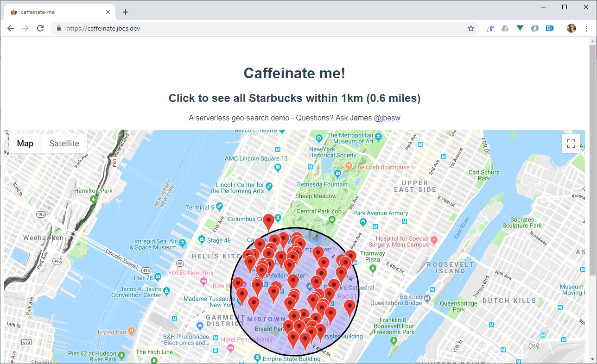
Task: Open the Chrome three-dot menu
Action: (x=586, y=28)
